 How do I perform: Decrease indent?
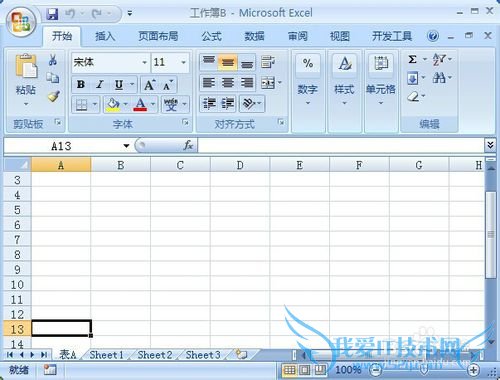(x=209, y=104)
